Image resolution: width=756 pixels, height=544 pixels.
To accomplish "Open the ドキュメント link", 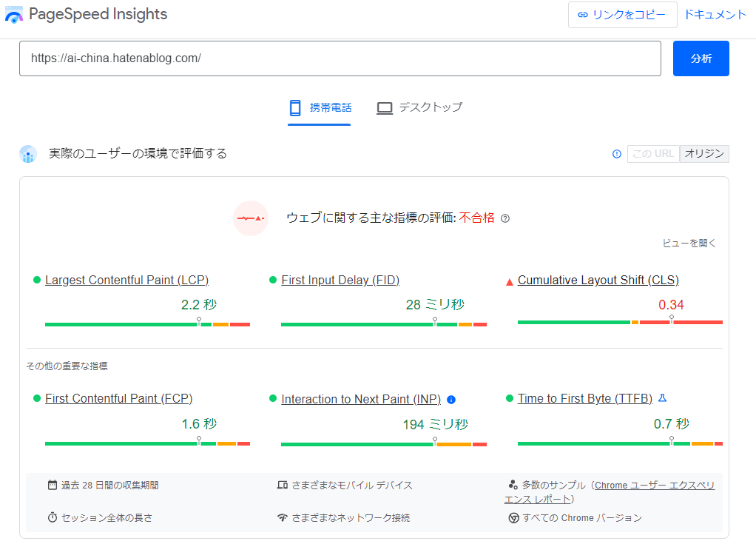I will [x=715, y=15].
